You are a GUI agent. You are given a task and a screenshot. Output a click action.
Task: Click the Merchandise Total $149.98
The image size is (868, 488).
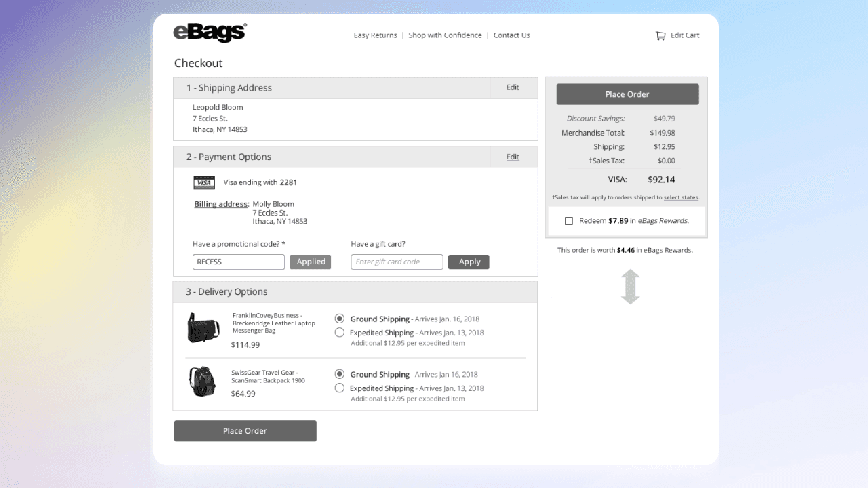[x=663, y=133]
